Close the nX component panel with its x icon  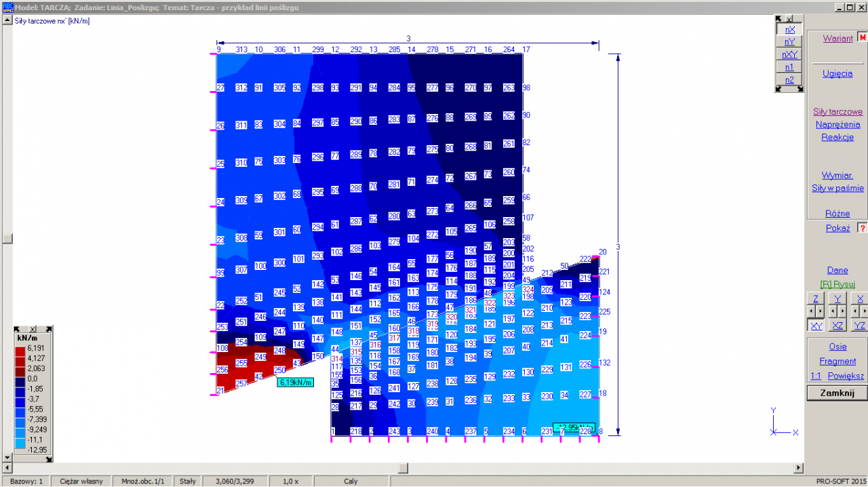(x=789, y=19)
